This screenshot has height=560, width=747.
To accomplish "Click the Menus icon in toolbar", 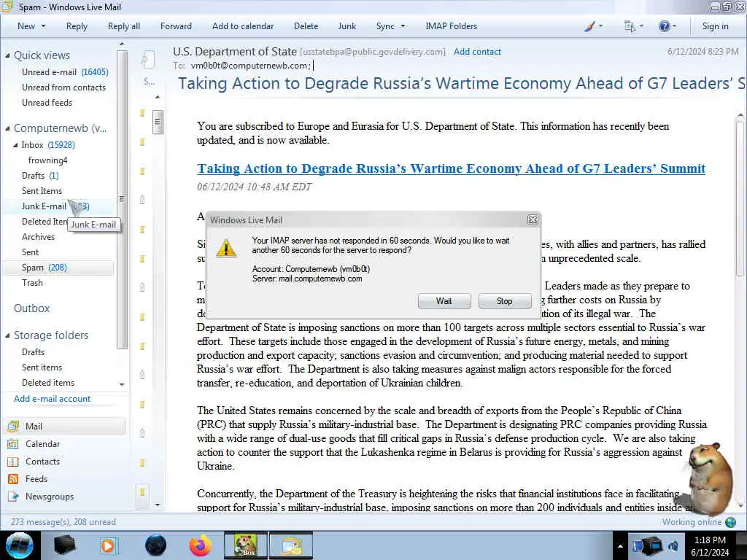I will (x=630, y=26).
